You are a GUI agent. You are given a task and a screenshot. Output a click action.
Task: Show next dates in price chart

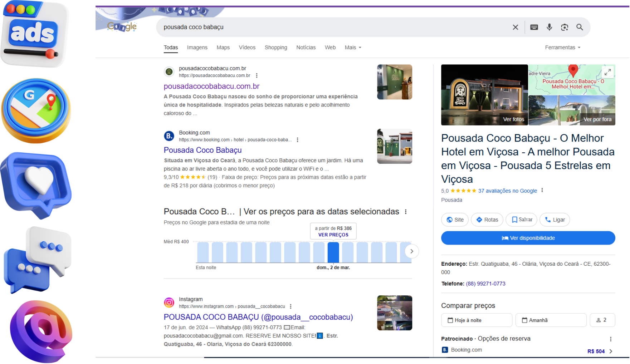[x=412, y=251]
